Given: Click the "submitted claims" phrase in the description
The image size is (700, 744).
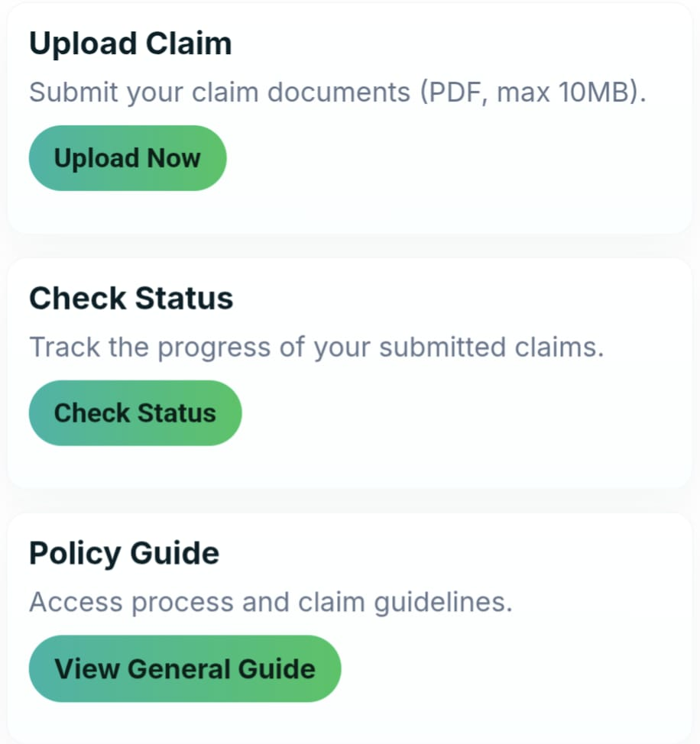Looking at the screenshot, I should [x=491, y=348].
